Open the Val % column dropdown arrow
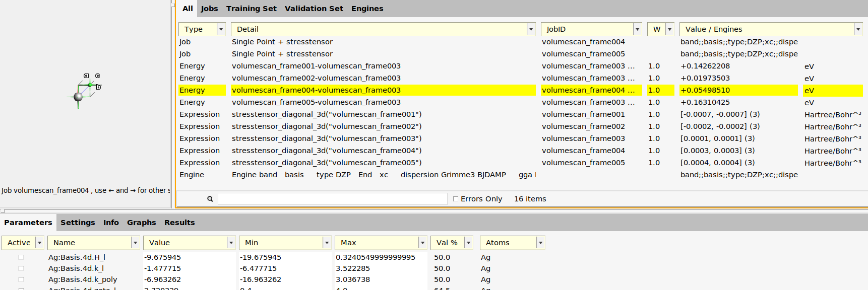The width and height of the screenshot is (868, 290). click(468, 243)
